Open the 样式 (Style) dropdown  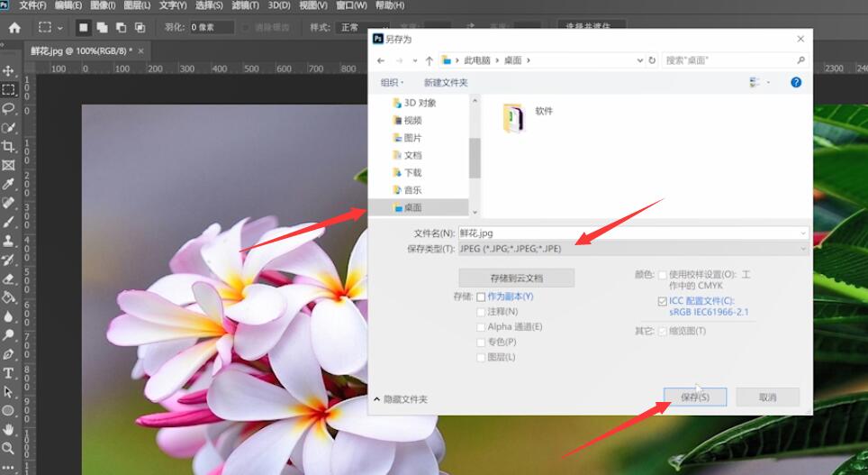[x=363, y=27]
